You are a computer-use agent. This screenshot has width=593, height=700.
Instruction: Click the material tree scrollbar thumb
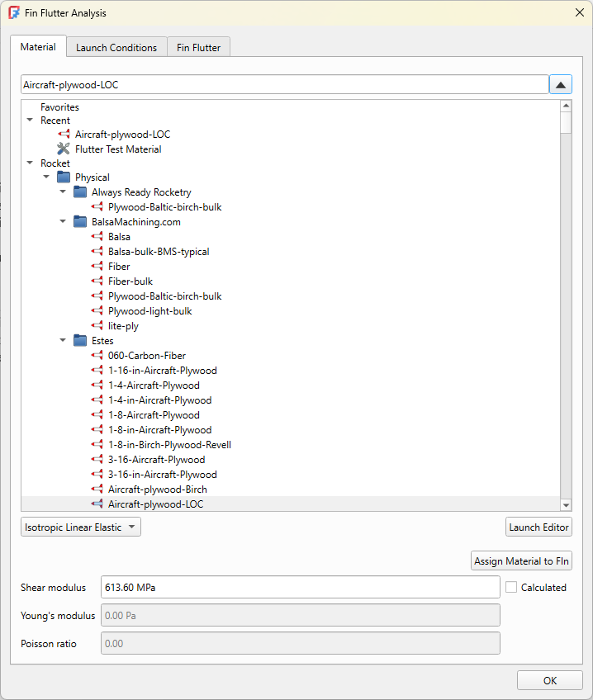pos(566,123)
